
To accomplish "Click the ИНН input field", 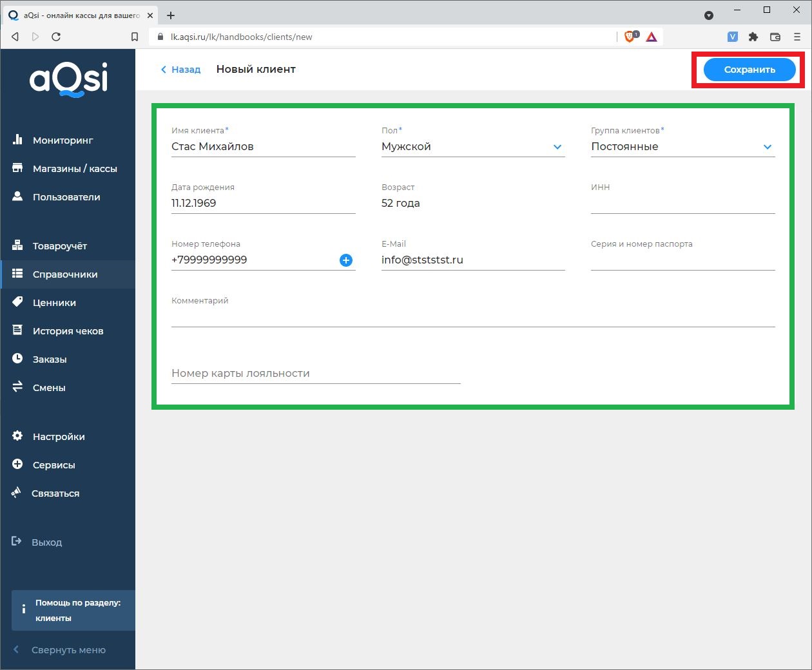I will (682, 204).
